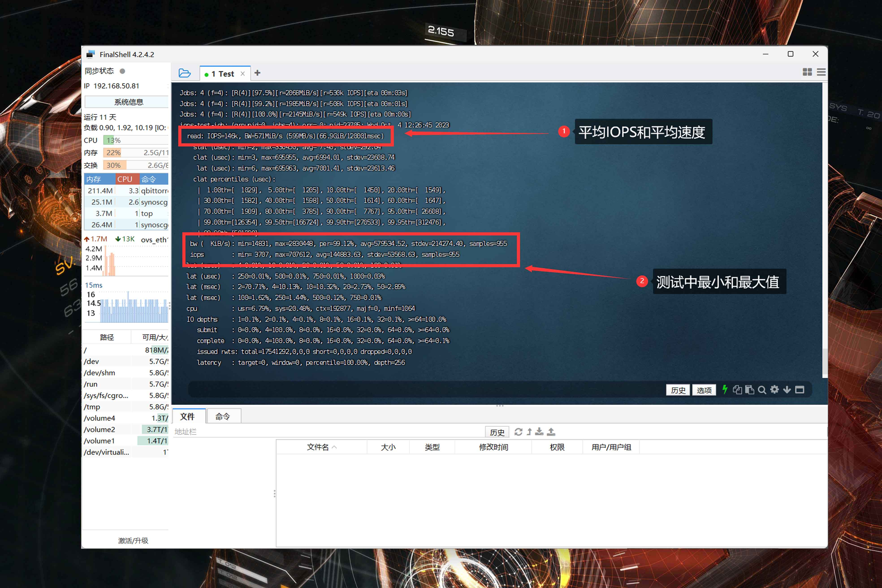The height and width of the screenshot is (588, 882).
Task: Select the 1 Test session tab
Action: coord(223,74)
